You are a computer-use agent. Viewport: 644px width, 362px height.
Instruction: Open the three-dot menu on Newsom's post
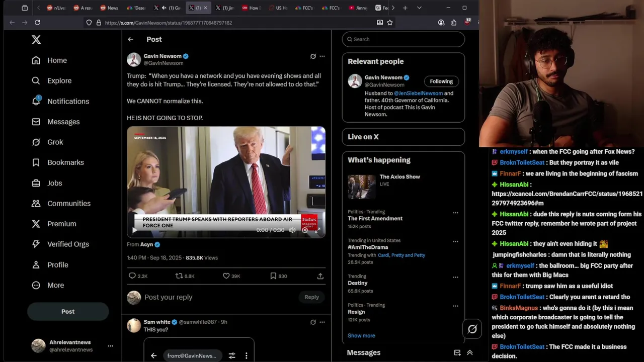tap(322, 56)
